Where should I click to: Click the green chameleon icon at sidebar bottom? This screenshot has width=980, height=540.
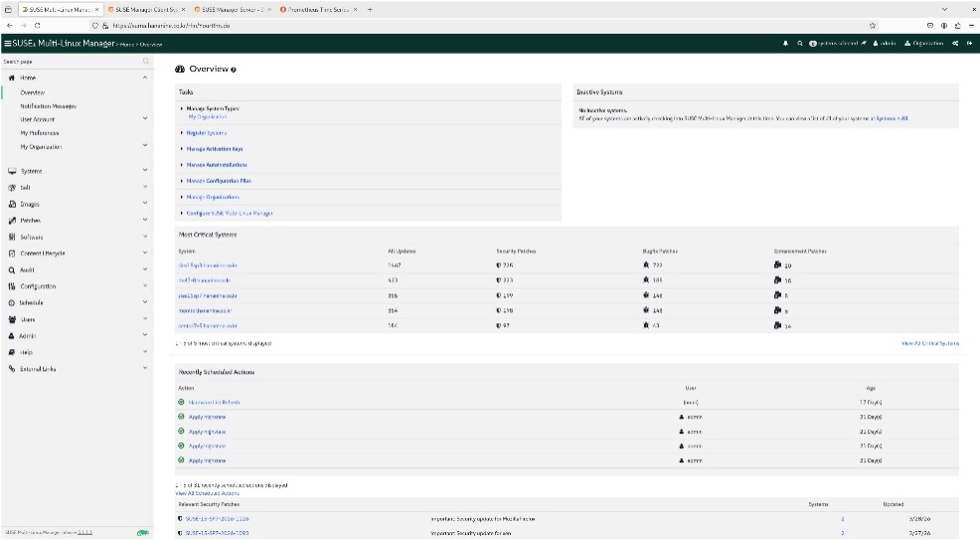pyautogui.click(x=143, y=532)
